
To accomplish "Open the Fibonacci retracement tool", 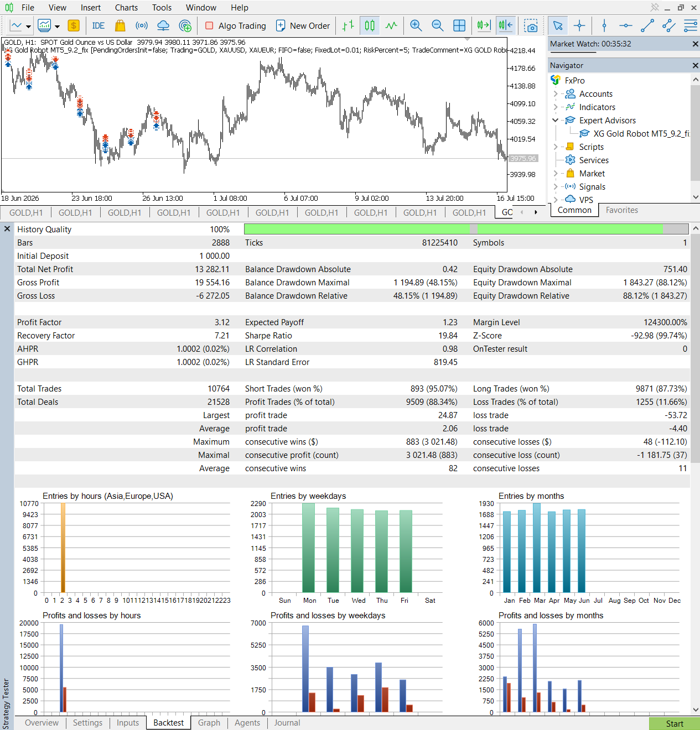I will tap(691, 26).
